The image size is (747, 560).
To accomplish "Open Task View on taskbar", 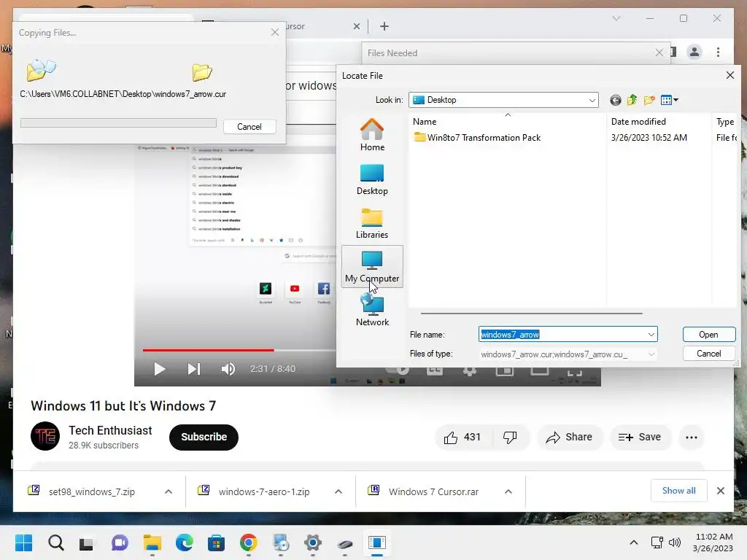I will (87, 542).
